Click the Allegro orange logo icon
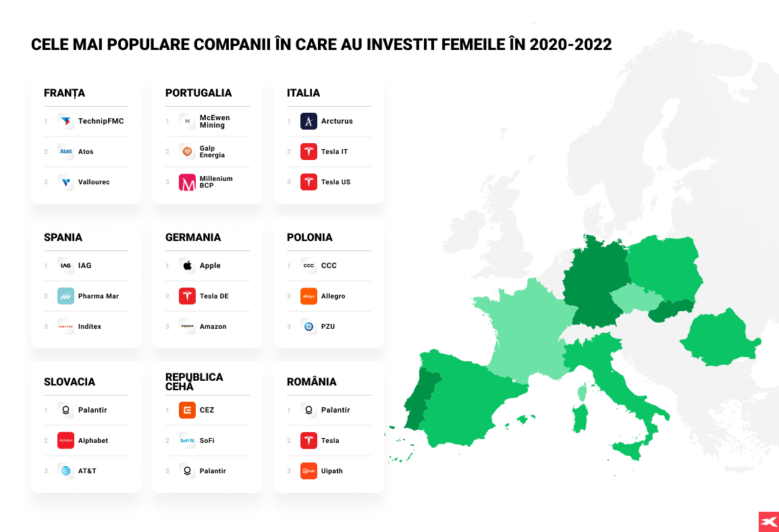The image size is (779, 532). 308,296
